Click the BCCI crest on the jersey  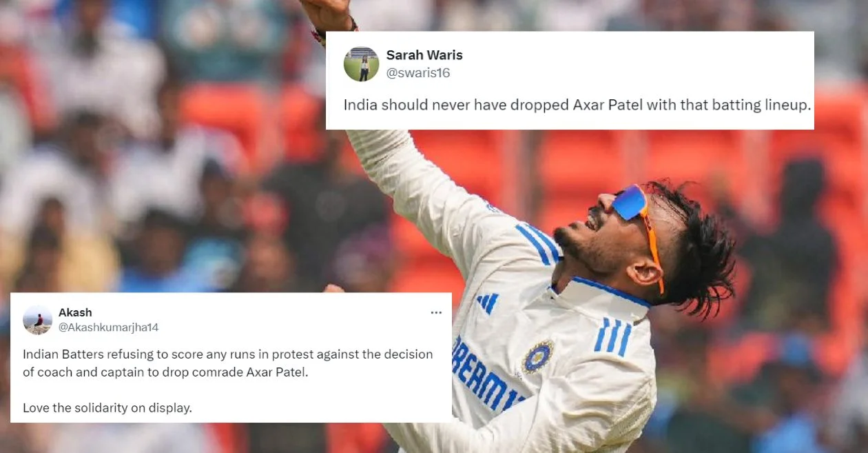click(x=537, y=356)
